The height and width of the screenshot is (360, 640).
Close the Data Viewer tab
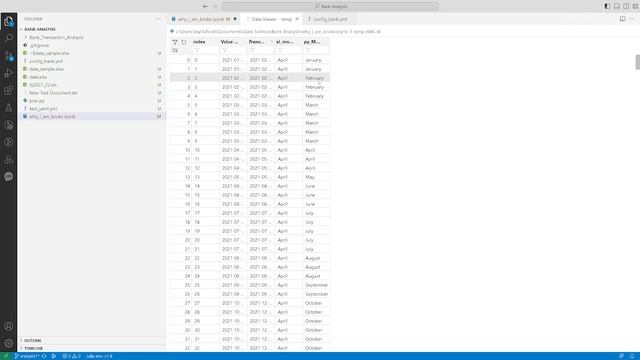pos(297,19)
